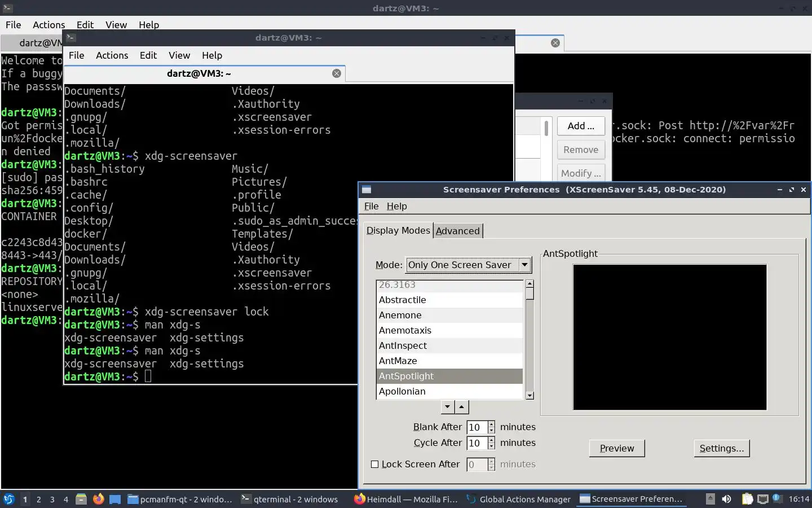Screen dimensions: 812x508
Task: Open Help menu in Screensaver Preferences
Action: pos(396,206)
